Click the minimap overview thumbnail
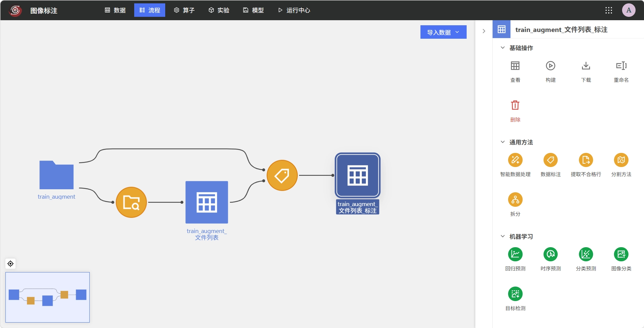This screenshot has width=644, height=328. [48, 297]
